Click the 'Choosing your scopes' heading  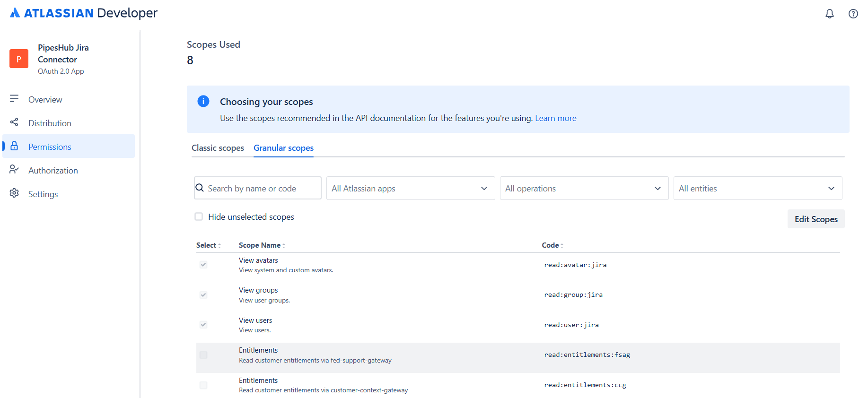tap(266, 102)
